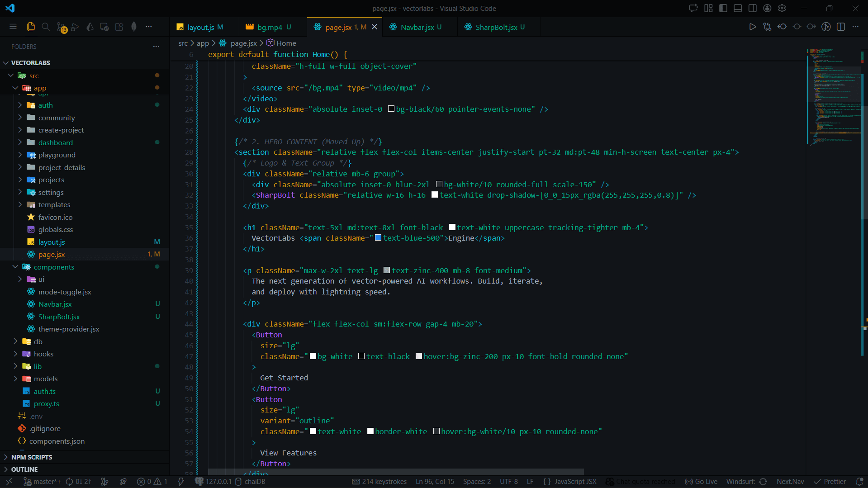Click 'app' in the breadcrumb path

[x=203, y=43]
